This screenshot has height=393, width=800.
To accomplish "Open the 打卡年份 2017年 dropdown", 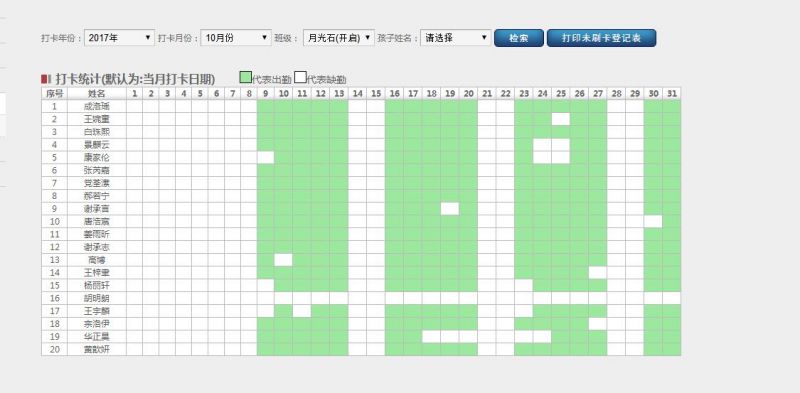I will click(x=119, y=38).
